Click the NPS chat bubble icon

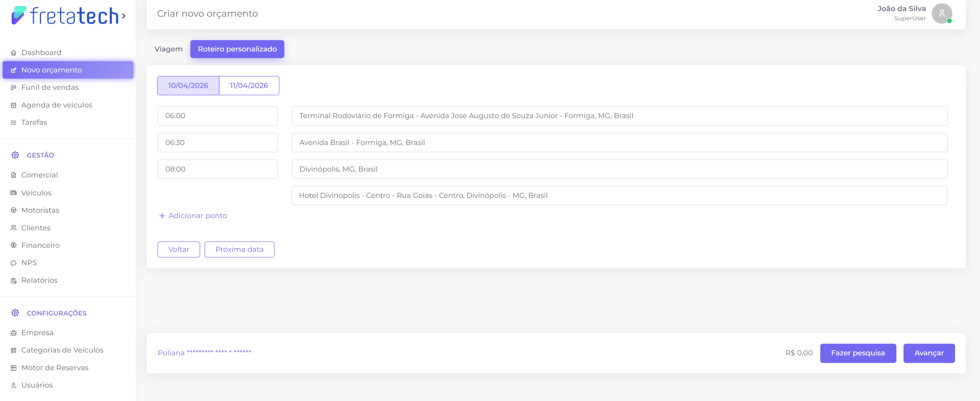click(14, 263)
